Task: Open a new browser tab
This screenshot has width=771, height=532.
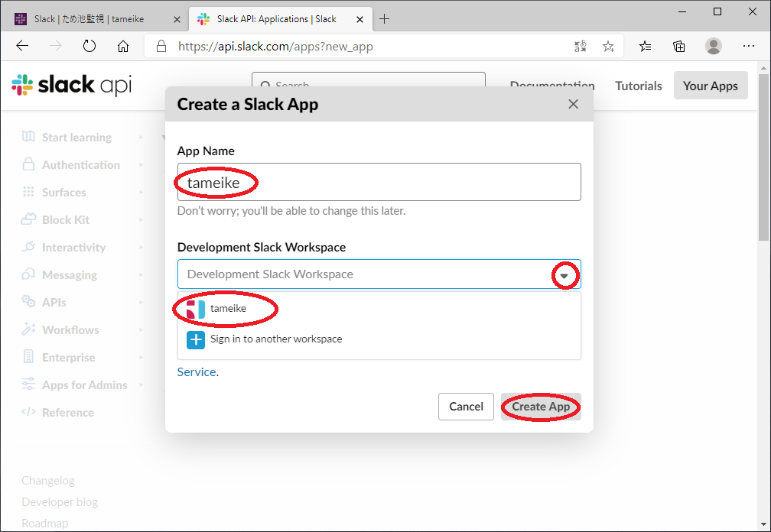Action: (x=384, y=19)
